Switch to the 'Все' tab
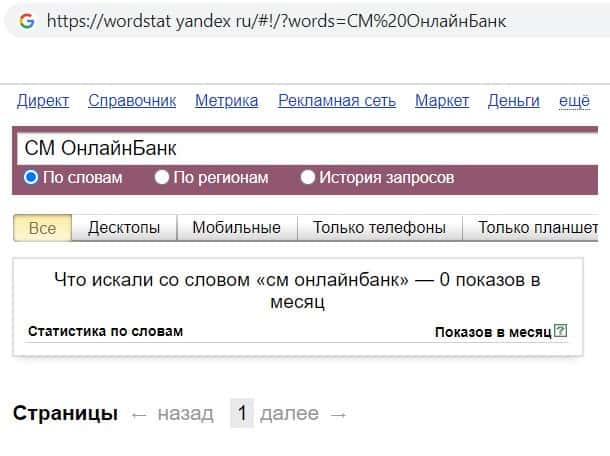610x456 pixels. [42, 228]
